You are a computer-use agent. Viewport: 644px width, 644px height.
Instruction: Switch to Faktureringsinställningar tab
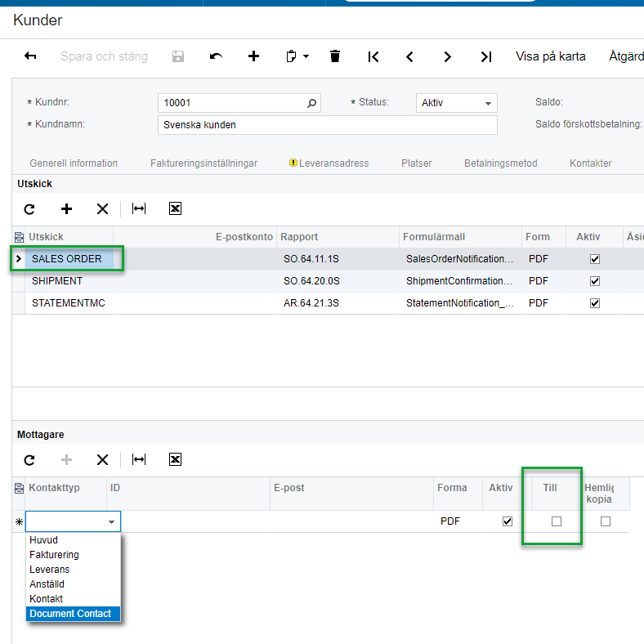pos(203,163)
